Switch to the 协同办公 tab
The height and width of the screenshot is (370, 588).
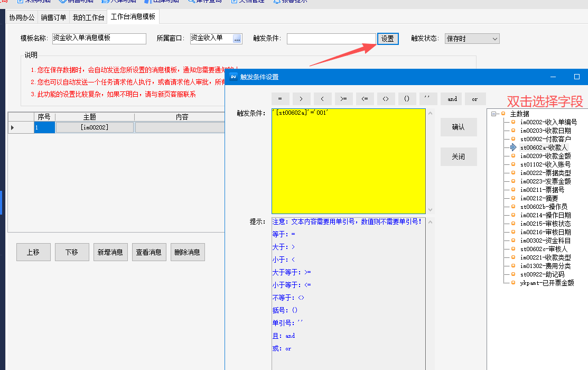point(22,17)
